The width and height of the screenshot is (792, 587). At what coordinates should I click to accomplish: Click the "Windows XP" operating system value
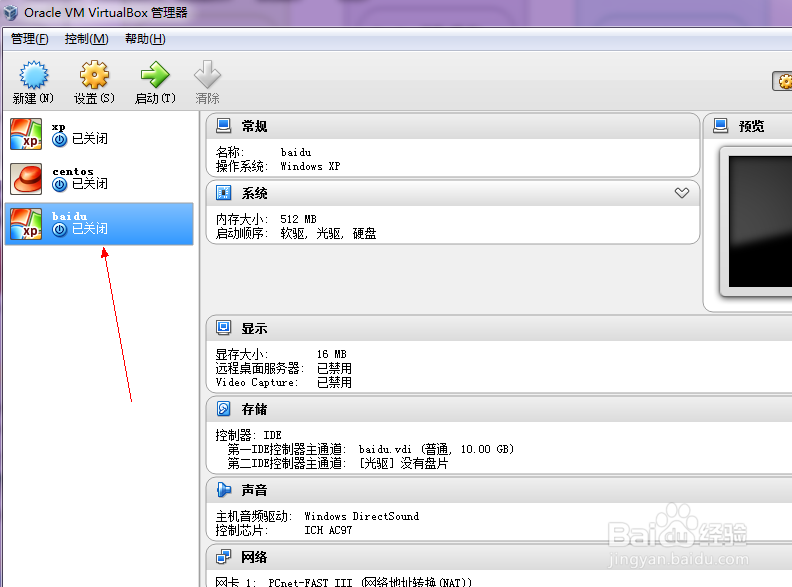310,166
